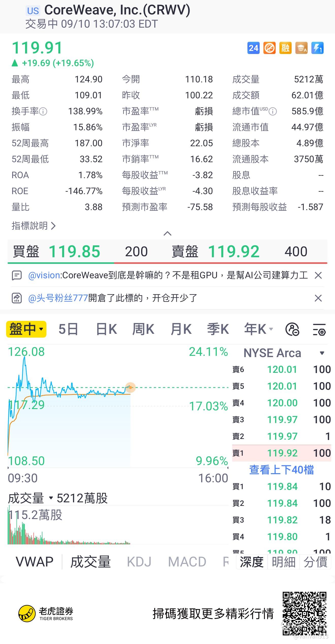The width and height of the screenshot is (335, 644).
Task: Select the 賣1 119.92 order book row
Action: [281, 453]
